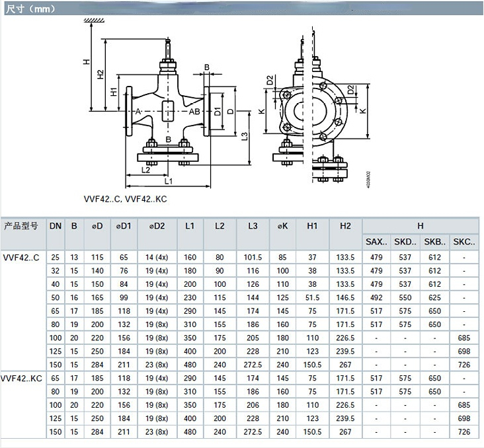Screen dimensions: 484x448
Task: Select the SAX.. sub-column header
Action: pyautogui.click(x=377, y=241)
